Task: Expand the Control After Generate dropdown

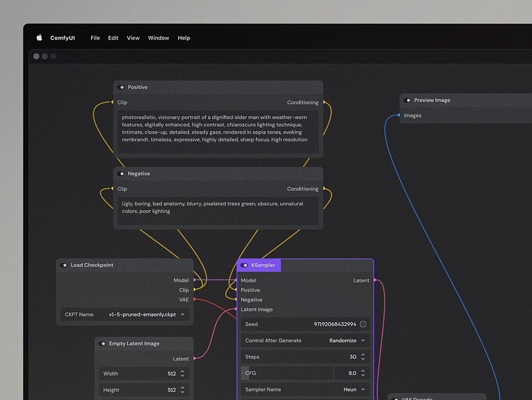Action: click(x=347, y=341)
